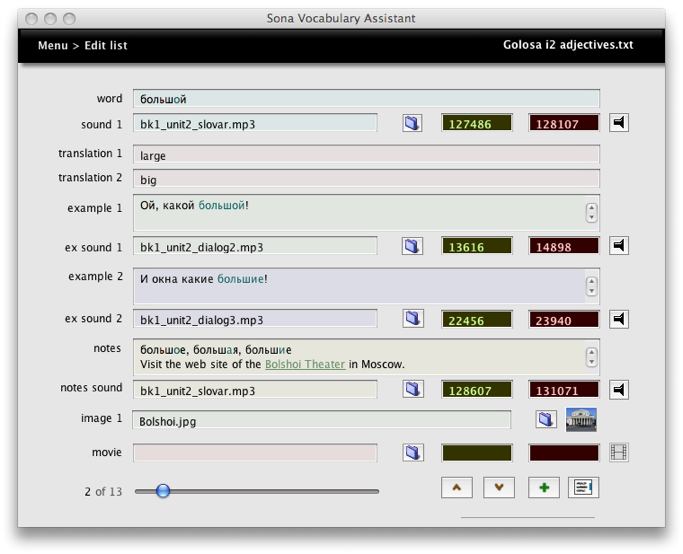Click sound 1 start time 127486
683x554 pixels.
476,124
